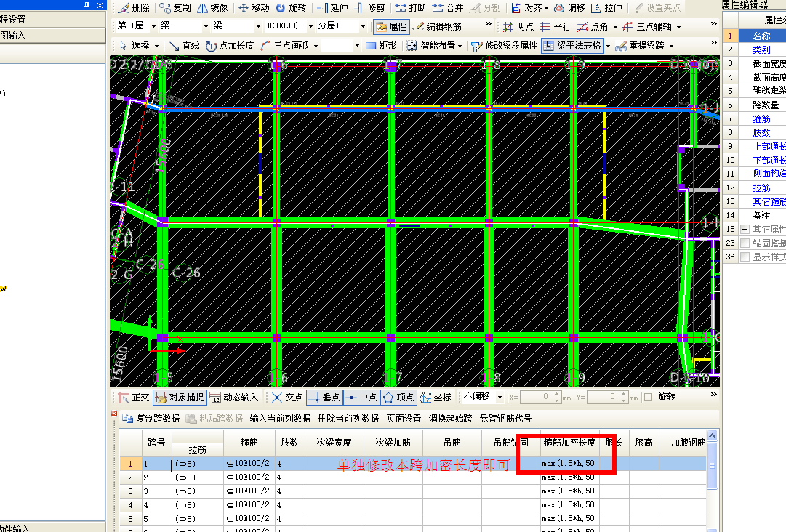Open 页面设置 page setup

[404, 419]
